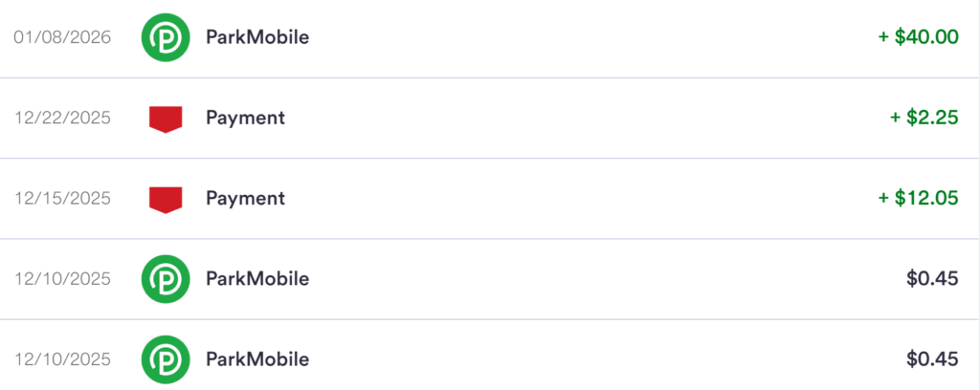Select the 12/22/2025 date label
The height and width of the screenshot is (390, 980).
coord(63,119)
